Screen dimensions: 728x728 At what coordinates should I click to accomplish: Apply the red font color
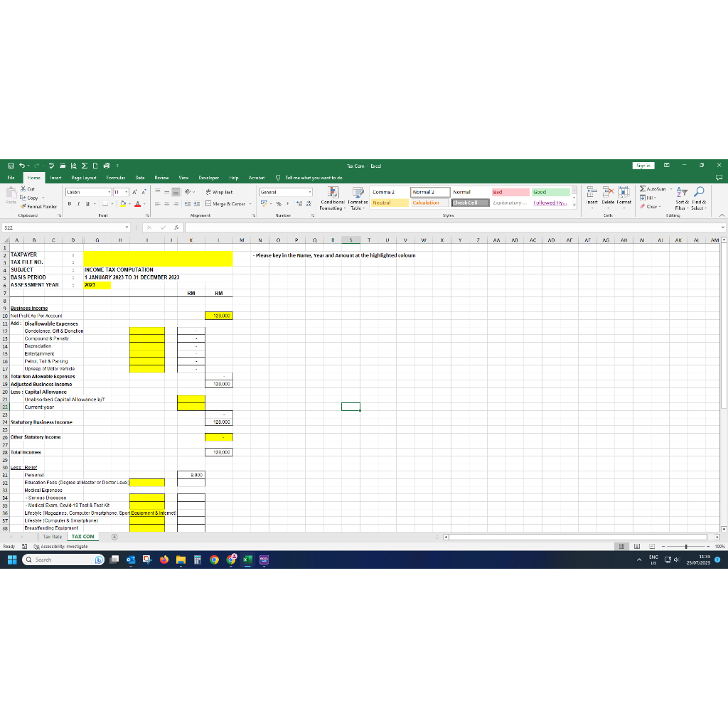point(137,203)
